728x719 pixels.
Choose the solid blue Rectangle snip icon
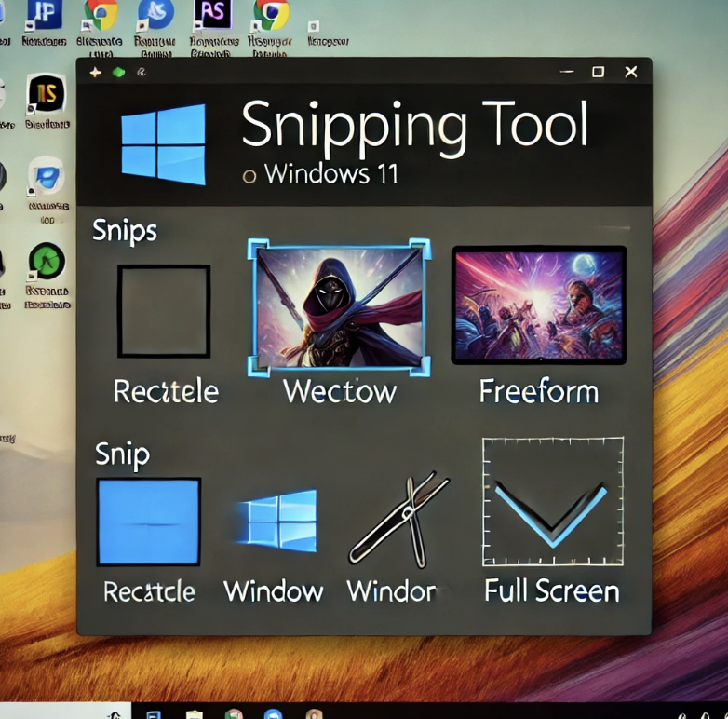coord(149,522)
